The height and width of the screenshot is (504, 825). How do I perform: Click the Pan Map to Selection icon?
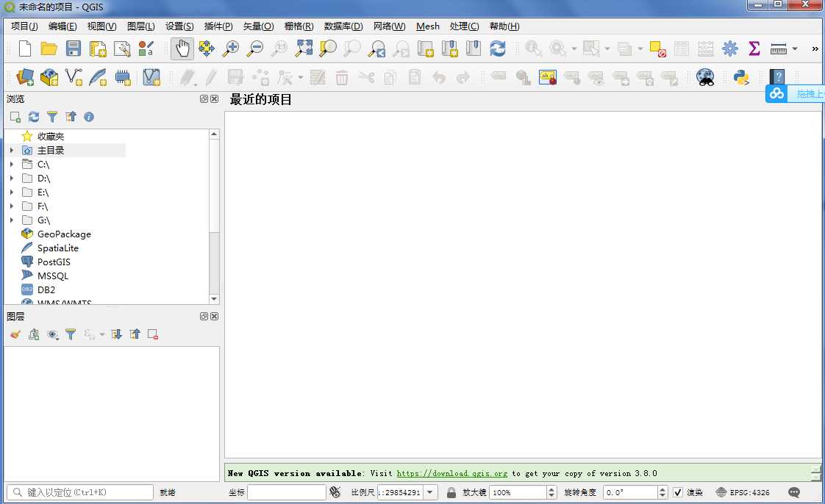click(206, 48)
